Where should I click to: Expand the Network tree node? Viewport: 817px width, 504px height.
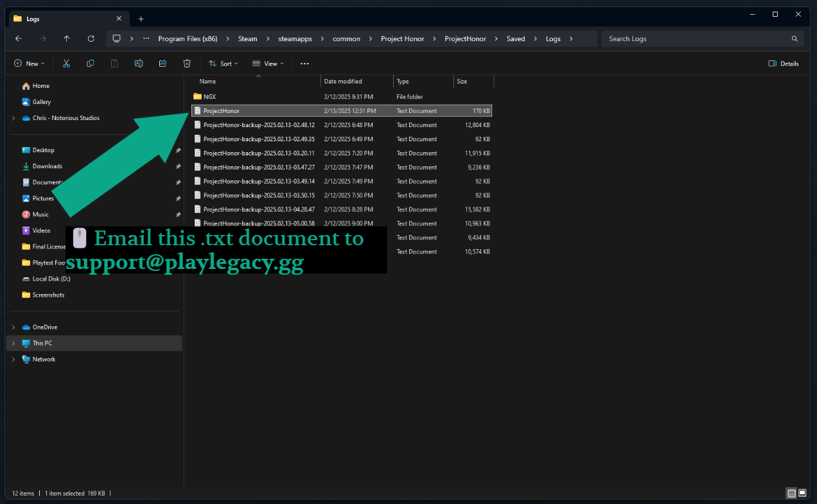[13, 360]
